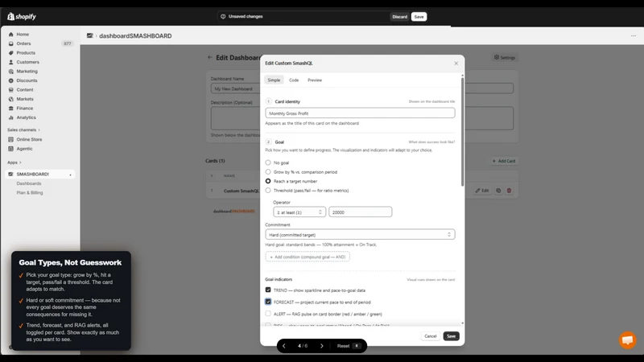
Task: Click the dashboardSMASHBOARD header icon
Action: (x=90, y=35)
